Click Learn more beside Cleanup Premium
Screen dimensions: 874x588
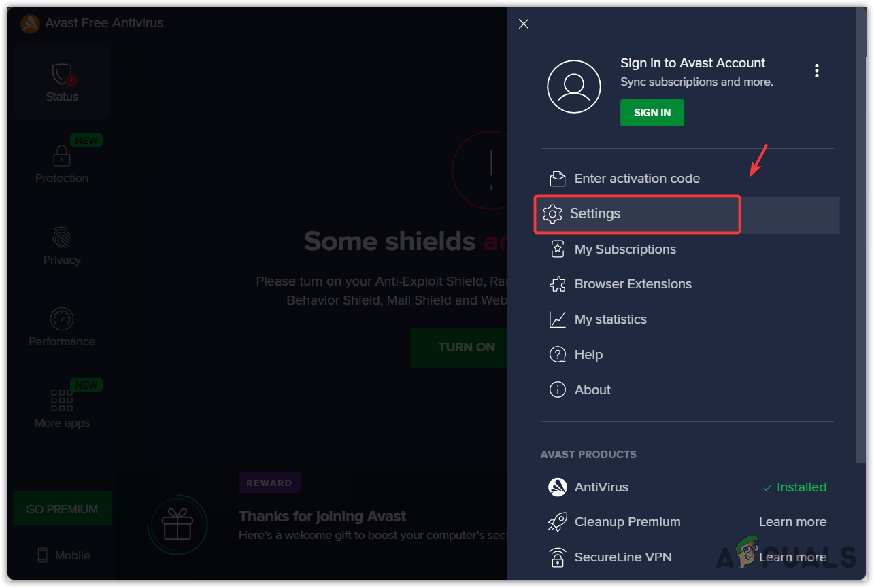(792, 522)
